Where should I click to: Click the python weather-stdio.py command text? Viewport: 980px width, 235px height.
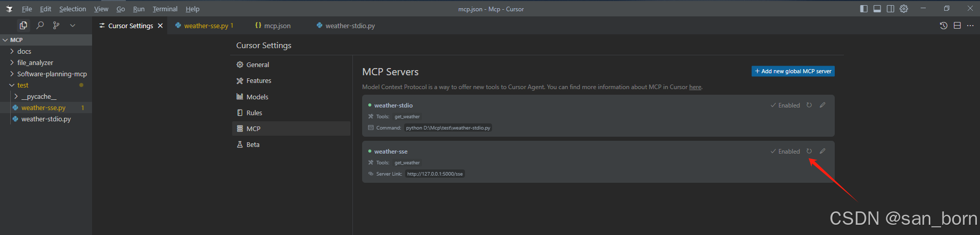coord(448,128)
